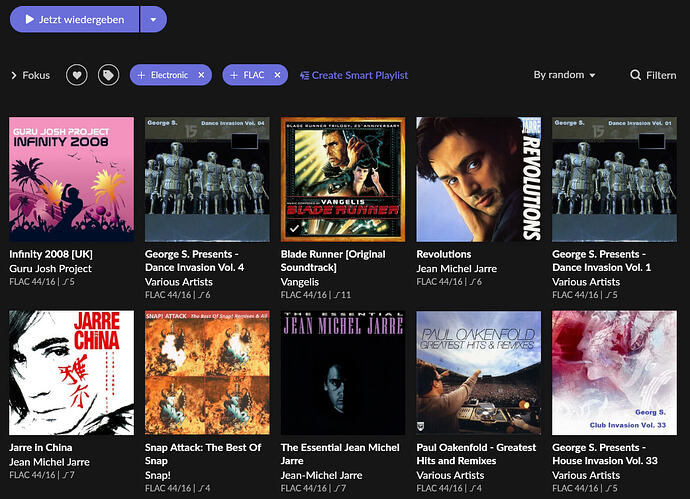Open Jarre in China album cover
The image size is (690, 499).
click(x=72, y=373)
